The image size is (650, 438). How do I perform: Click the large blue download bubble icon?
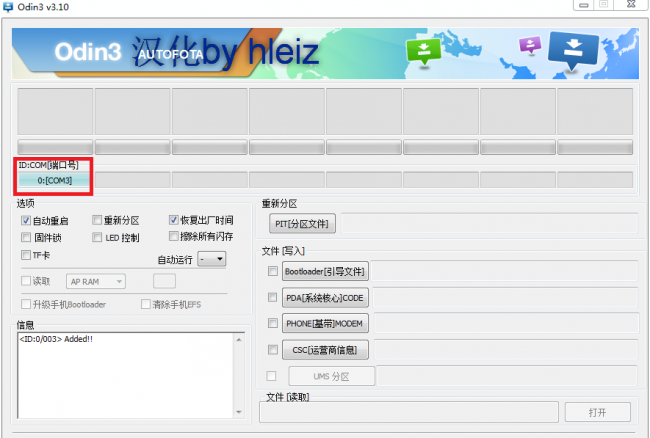573,50
